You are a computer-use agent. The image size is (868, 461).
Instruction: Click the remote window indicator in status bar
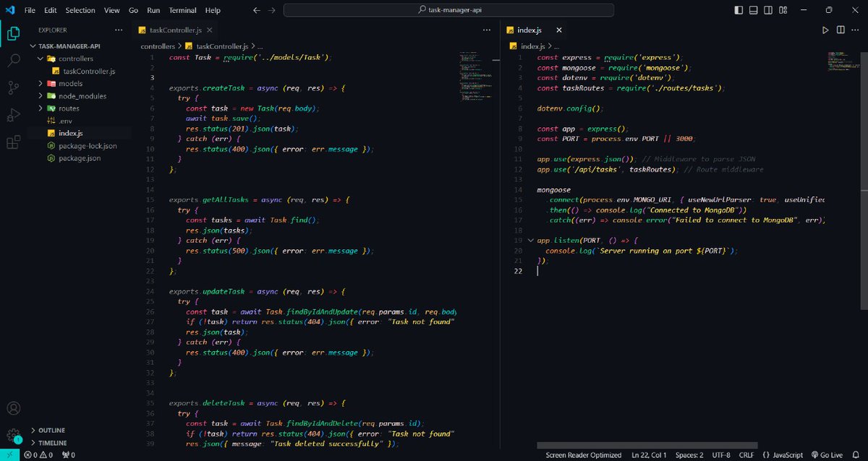pyautogui.click(x=9, y=455)
